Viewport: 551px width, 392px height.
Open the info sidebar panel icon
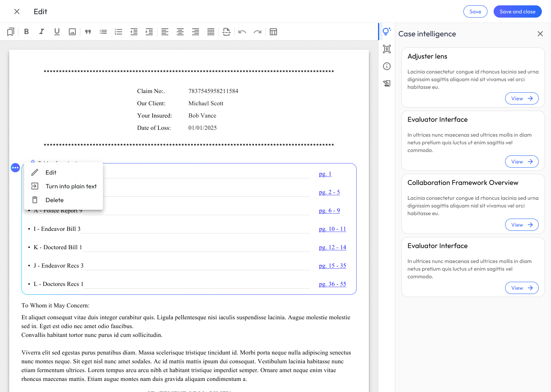coord(387,66)
